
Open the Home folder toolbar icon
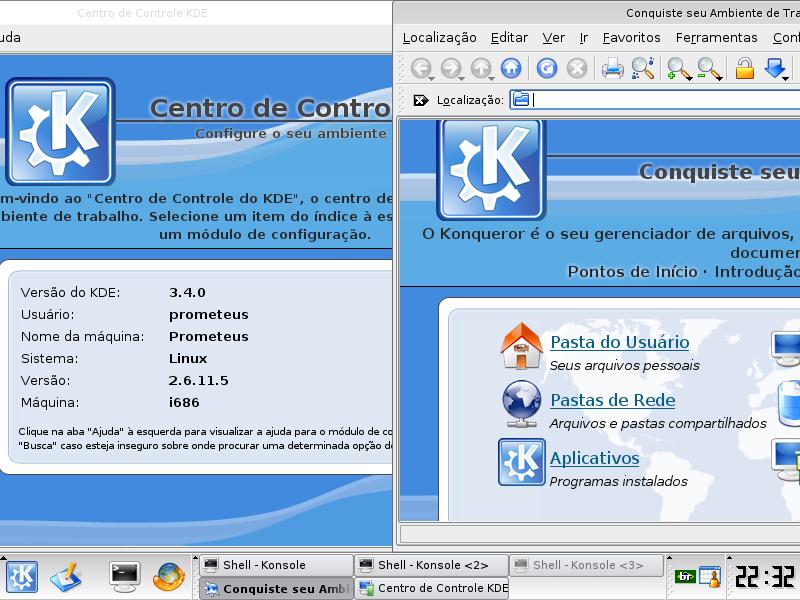coord(511,68)
